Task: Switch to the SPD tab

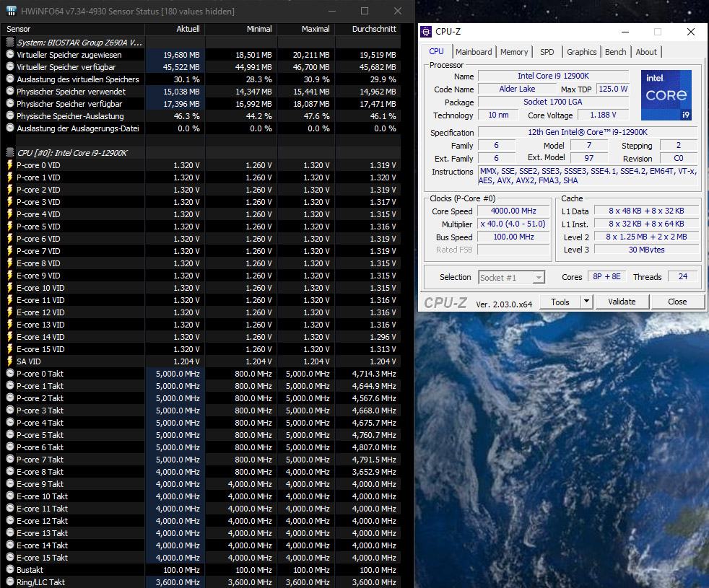Action: point(547,52)
